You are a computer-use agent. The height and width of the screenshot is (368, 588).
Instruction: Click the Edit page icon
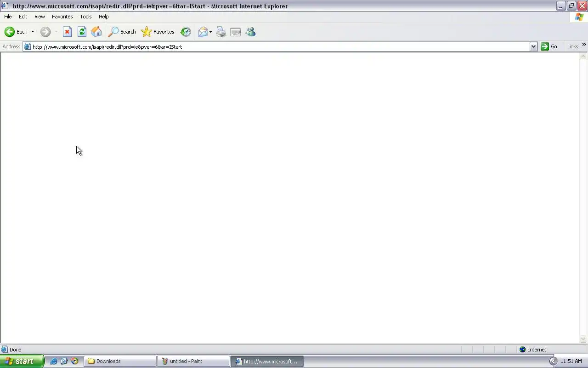236,32
